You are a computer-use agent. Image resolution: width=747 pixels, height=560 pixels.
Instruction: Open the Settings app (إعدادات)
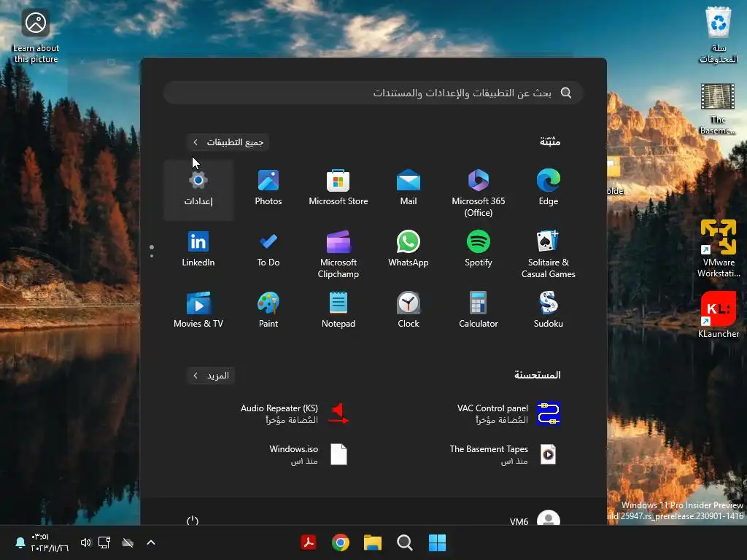pos(198,190)
